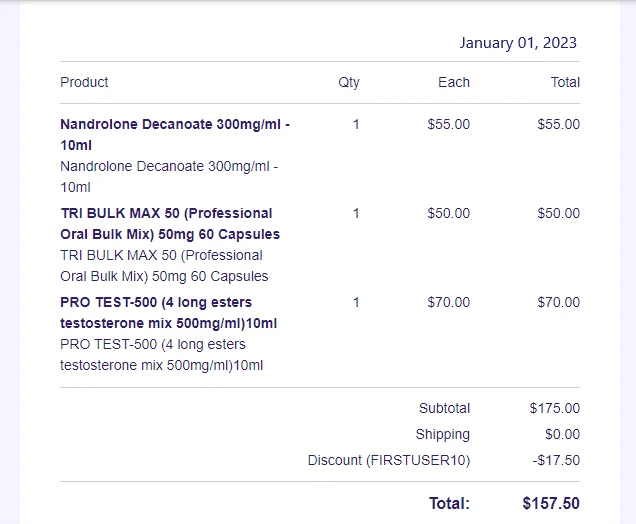The width and height of the screenshot is (636, 524).
Task: Click the Subtotal amount $175.00
Action: pos(554,408)
